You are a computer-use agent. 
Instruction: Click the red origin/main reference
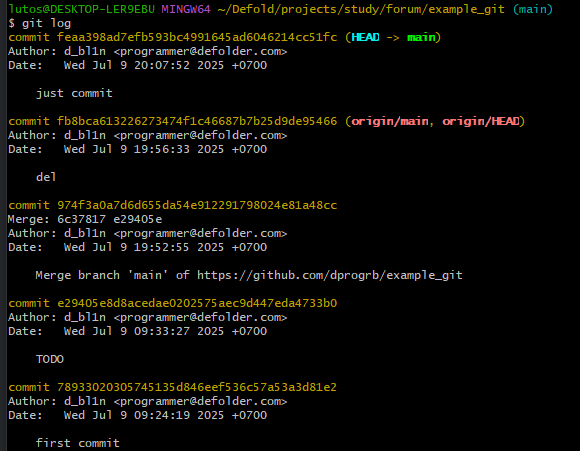point(390,121)
